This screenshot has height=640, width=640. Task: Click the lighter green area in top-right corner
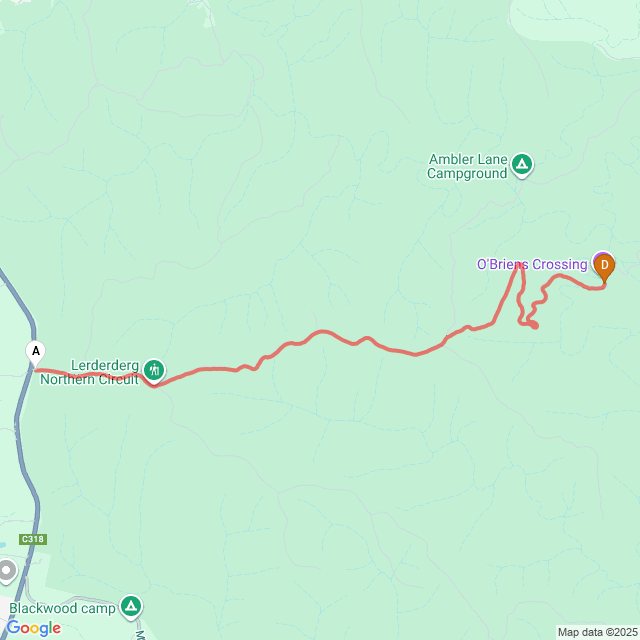point(571,20)
